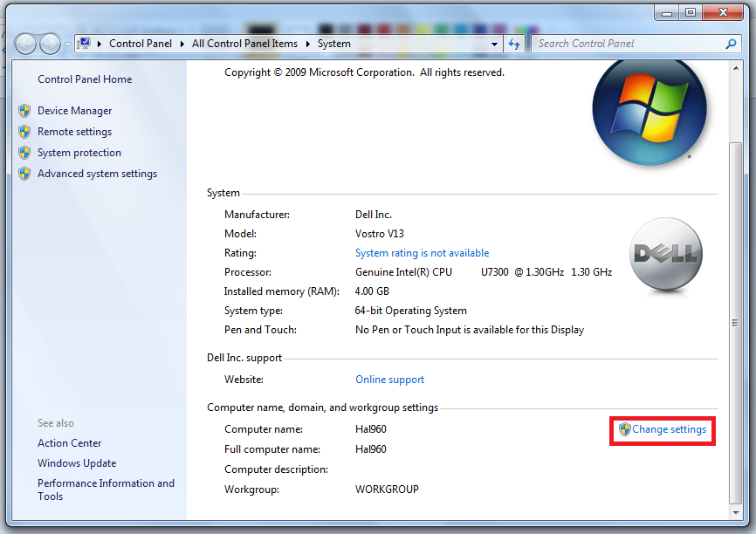The image size is (756, 534).
Task: Click the 64-bit Operating System text
Action: (411, 311)
